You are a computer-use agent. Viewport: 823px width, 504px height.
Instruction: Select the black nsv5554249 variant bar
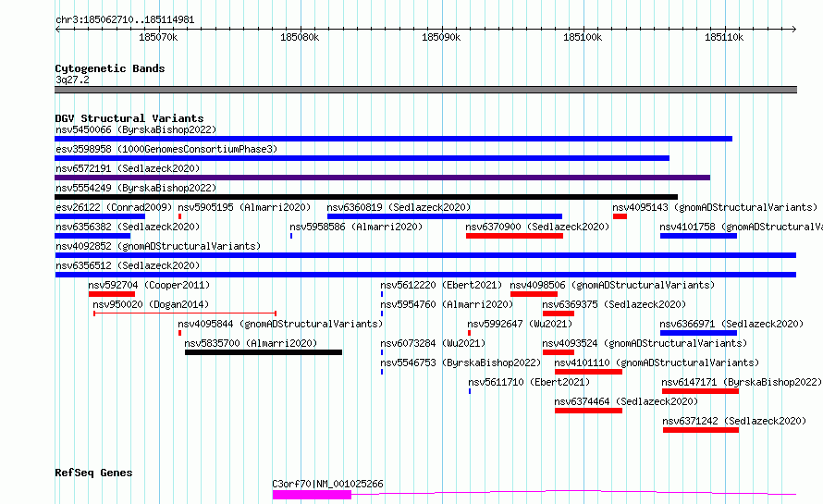[x=366, y=197]
